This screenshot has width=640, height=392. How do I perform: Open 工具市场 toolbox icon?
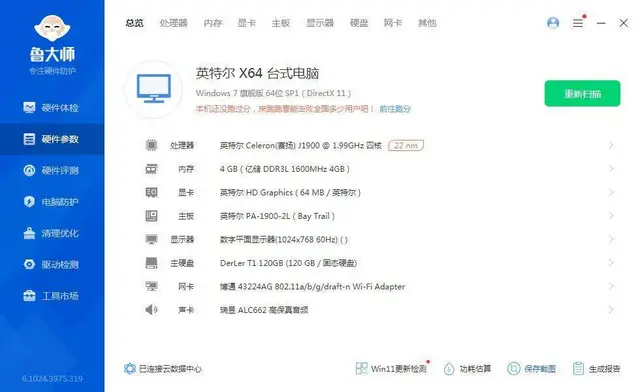pos(29,296)
